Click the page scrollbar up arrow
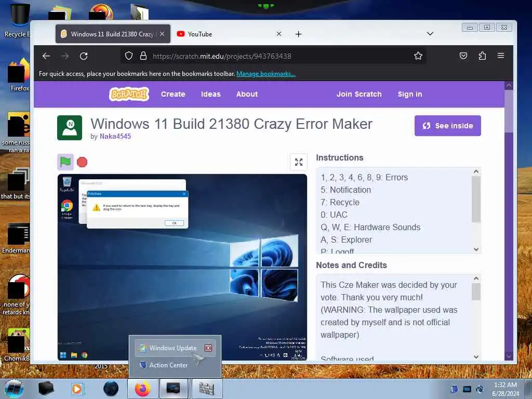The width and height of the screenshot is (532, 399). point(508,86)
